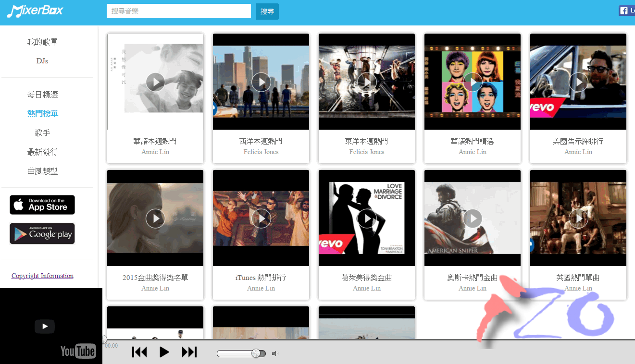Switch to the 每日精選 section
Image resolution: width=635 pixels, height=364 pixels.
[x=42, y=94]
